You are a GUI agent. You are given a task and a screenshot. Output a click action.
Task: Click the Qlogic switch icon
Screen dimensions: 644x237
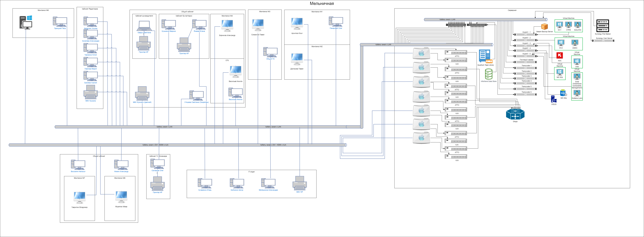[x=515, y=114]
